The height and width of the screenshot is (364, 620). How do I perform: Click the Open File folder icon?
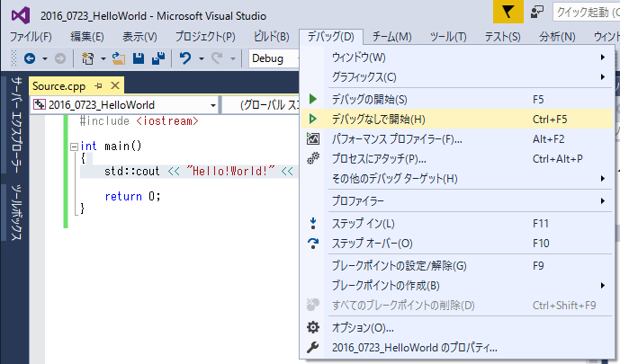coord(118,58)
